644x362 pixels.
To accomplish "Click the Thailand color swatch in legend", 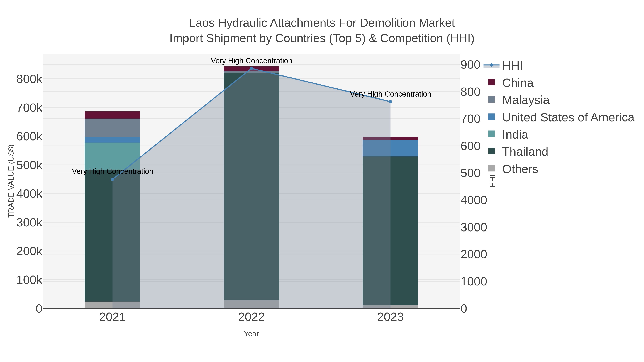I will click(x=492, y=151).
